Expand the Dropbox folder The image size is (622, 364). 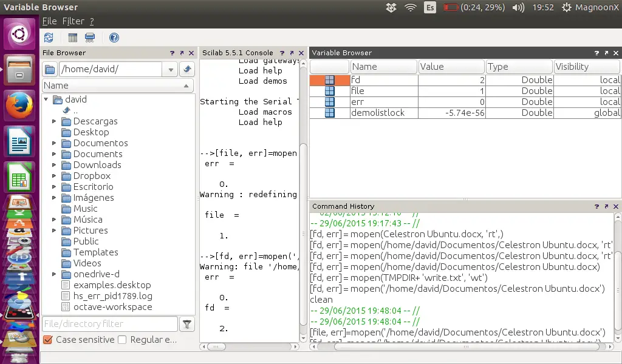(54, 176)
